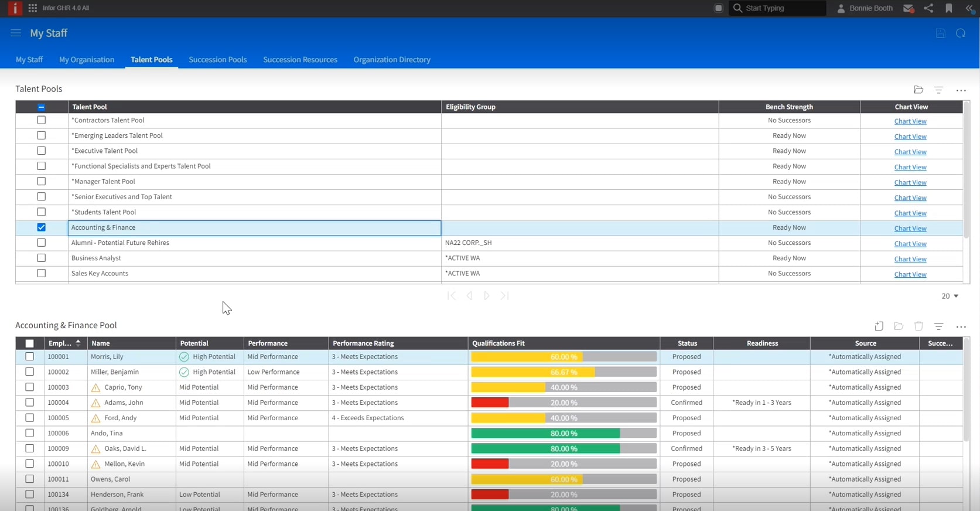The width and height of the screenshot is (980, 511).
Task: Select checkbox for employee 100001 Morris, Lily
Action: [30, 356]
